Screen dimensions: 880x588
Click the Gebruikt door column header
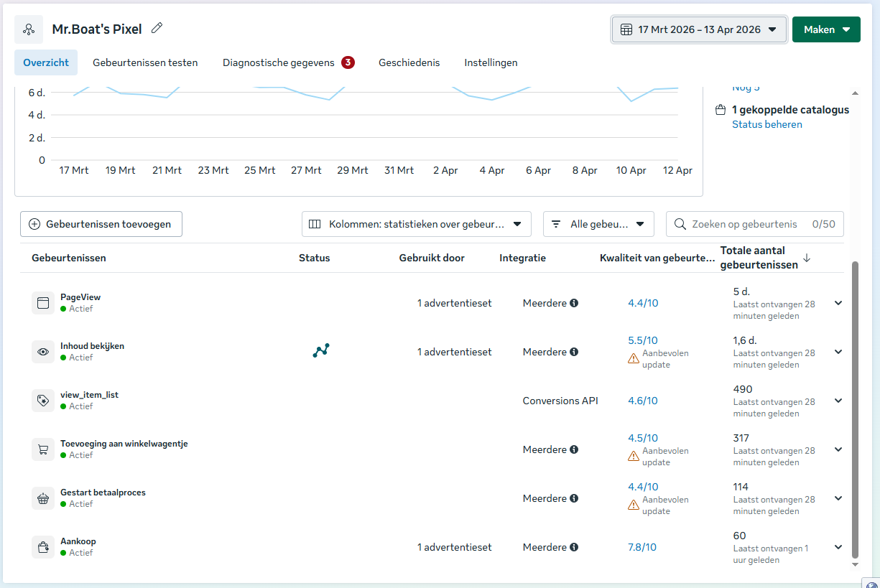coord(432,258)
